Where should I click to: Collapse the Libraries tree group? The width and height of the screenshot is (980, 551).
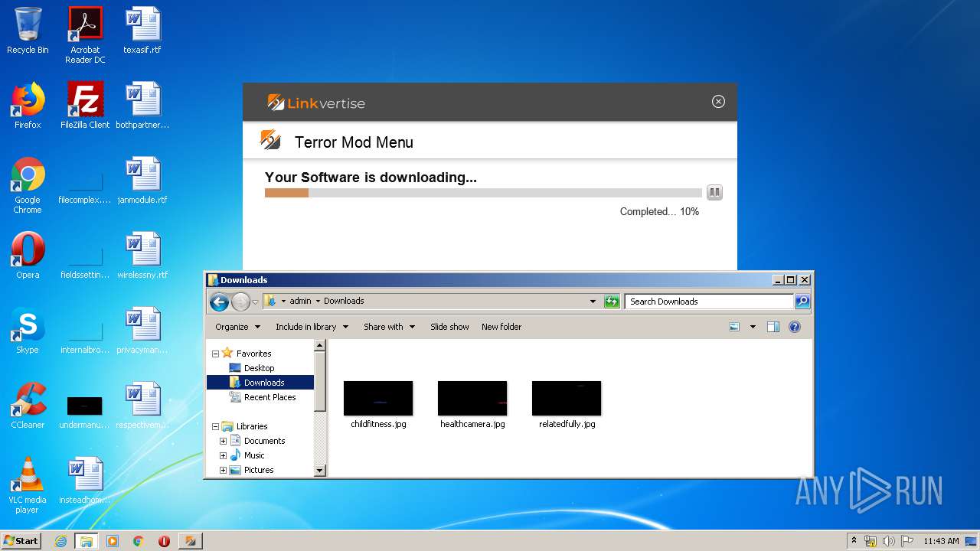[x=215, y=426]
